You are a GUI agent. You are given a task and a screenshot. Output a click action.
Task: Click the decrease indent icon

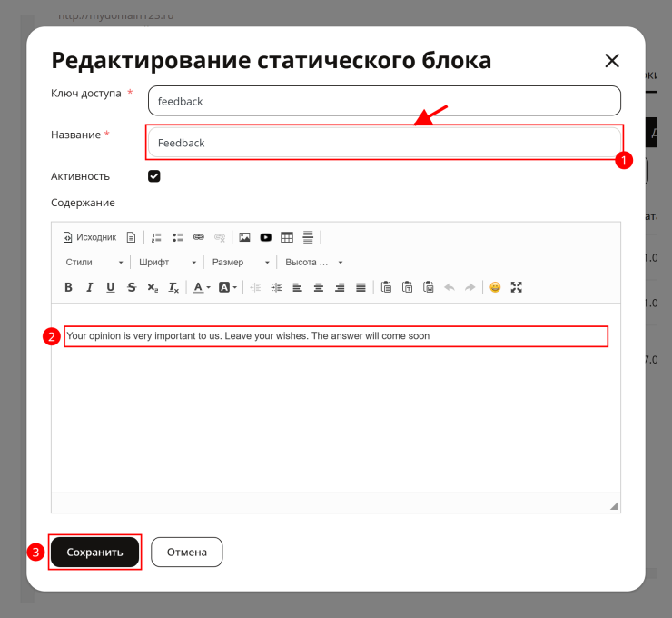[255, 287]
